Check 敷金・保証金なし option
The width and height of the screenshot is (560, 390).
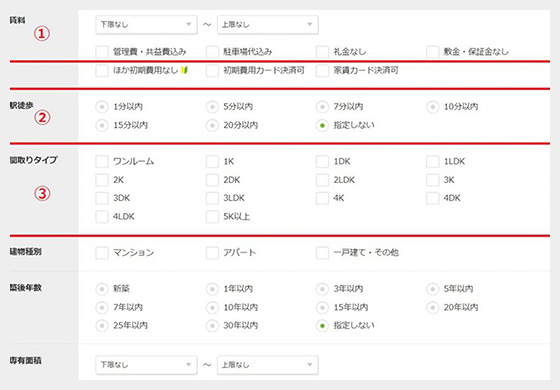pos(432,52)
